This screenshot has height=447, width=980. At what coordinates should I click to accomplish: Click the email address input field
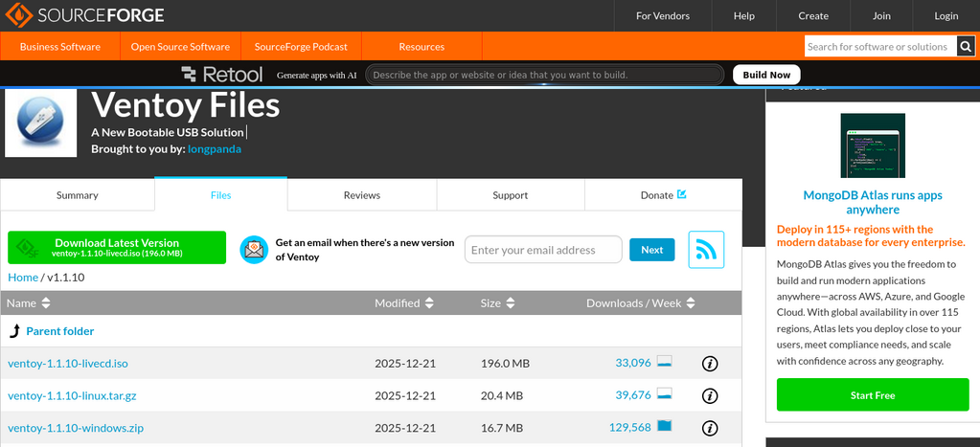[x=543, y=250]
